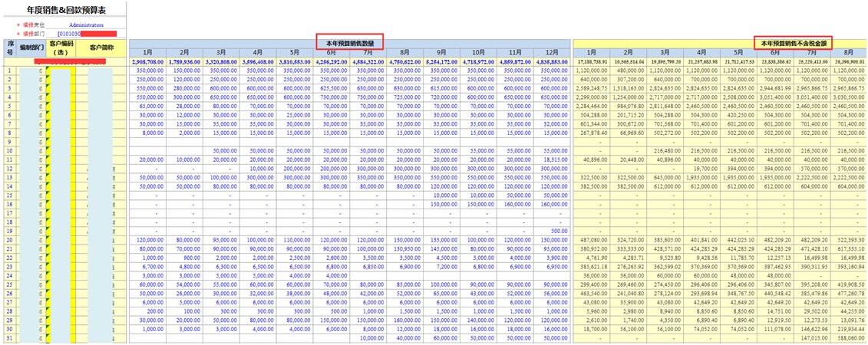The width and height of the screenshot is (868, 345).
Task: Select the amount cell 2,811,648.00
Action: tap(665, 106)
